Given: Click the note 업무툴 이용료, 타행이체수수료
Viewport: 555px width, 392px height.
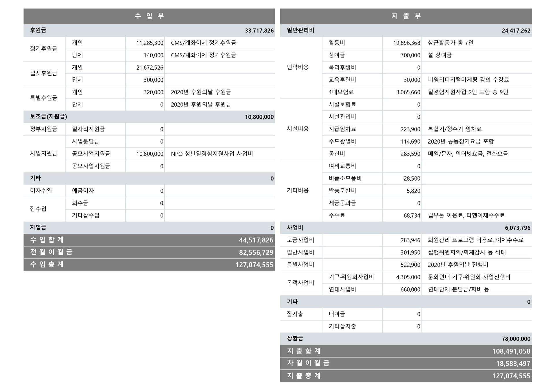Looking at the screenshot, I should click(x=466, y=215).
